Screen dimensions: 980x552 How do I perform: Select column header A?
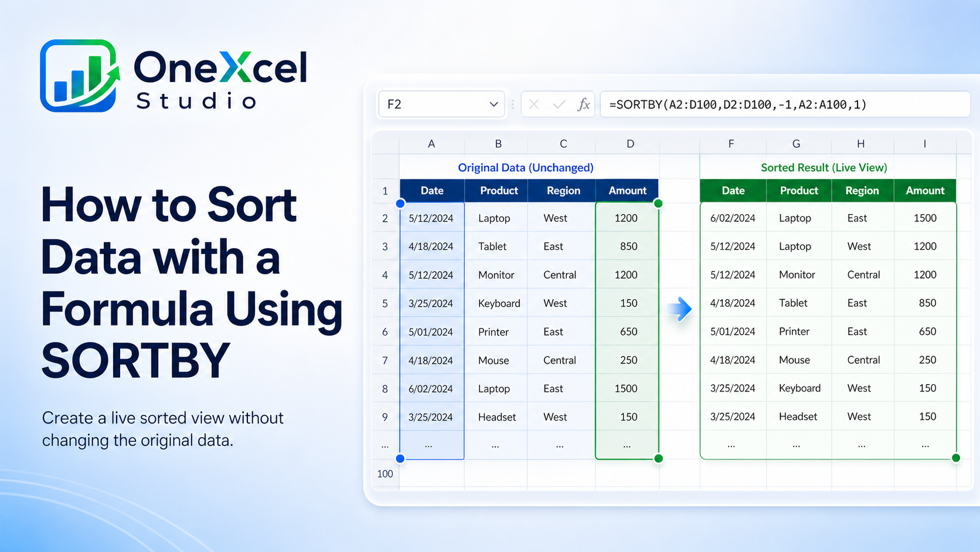pos(431,144)
